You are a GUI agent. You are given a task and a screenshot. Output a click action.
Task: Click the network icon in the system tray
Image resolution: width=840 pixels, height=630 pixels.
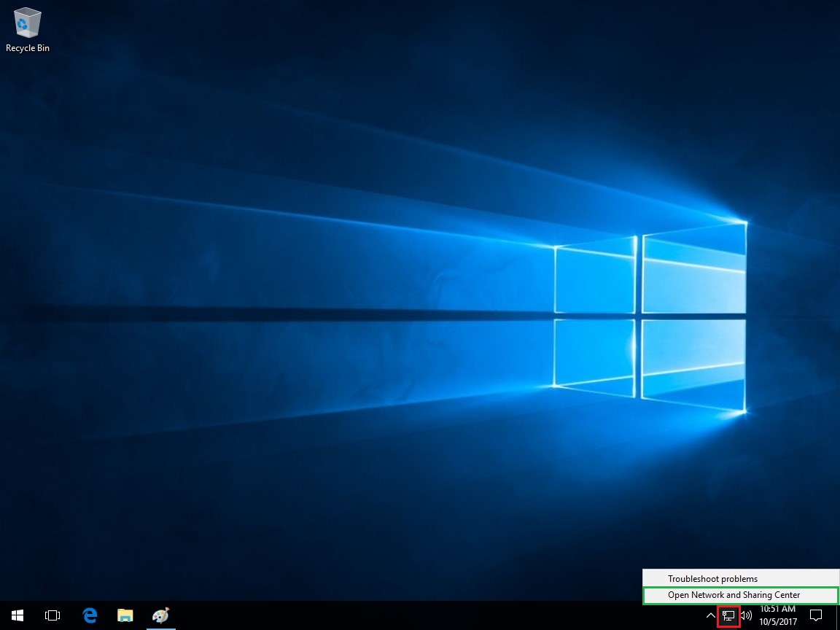pos(728,616)
